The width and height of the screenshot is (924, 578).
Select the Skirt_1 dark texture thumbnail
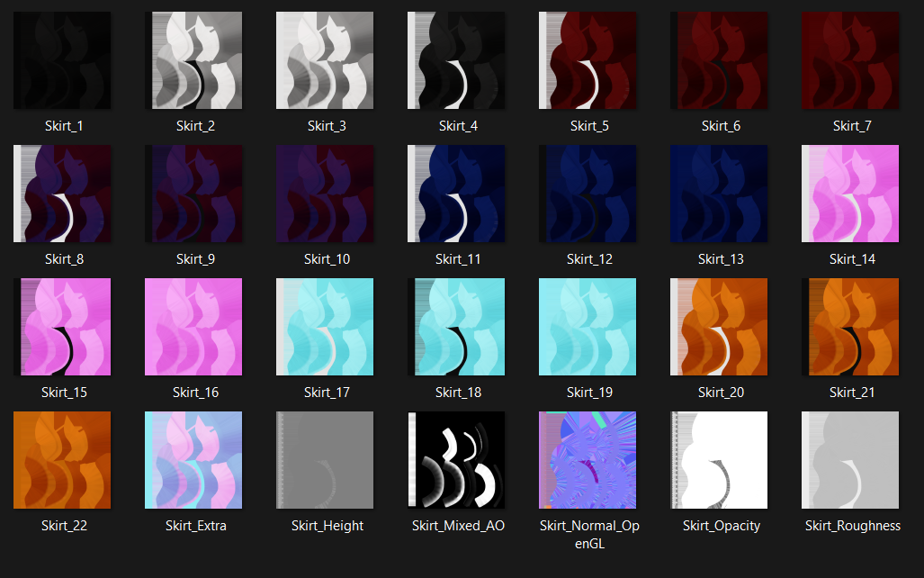[x=62, y=60]
